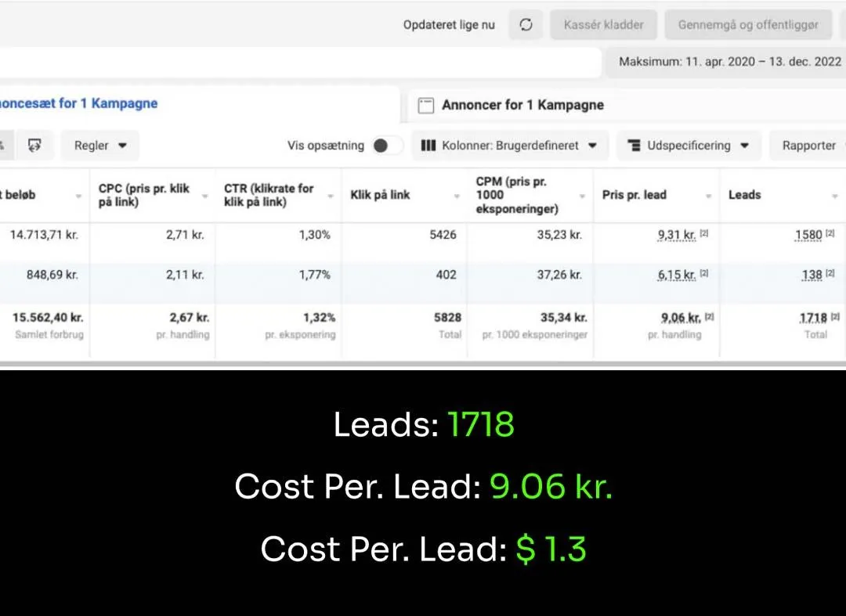Sort by Pris pr. lead column arrow
Viewport: 846px width, 616px height.
click(x=708, y=196)
